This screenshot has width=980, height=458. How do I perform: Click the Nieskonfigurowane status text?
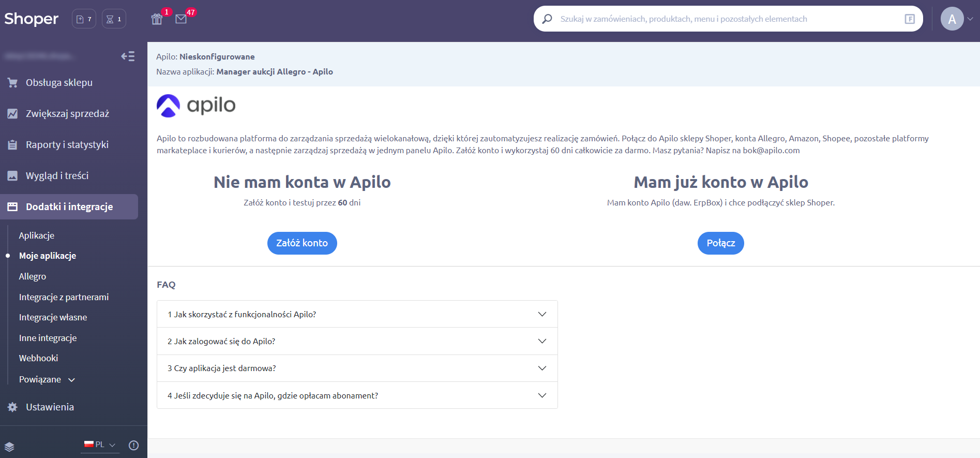(x=217, y=56)
